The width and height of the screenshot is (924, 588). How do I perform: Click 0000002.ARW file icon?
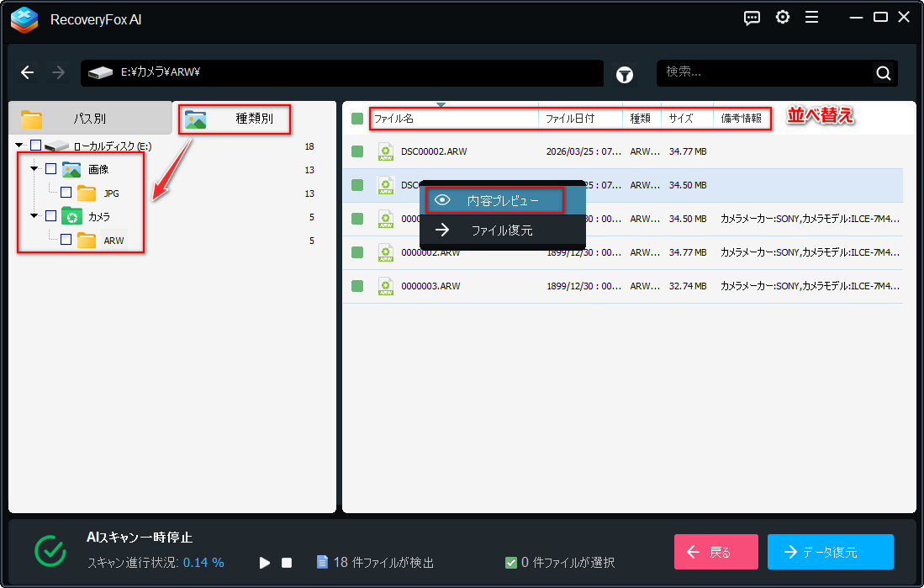386,252
